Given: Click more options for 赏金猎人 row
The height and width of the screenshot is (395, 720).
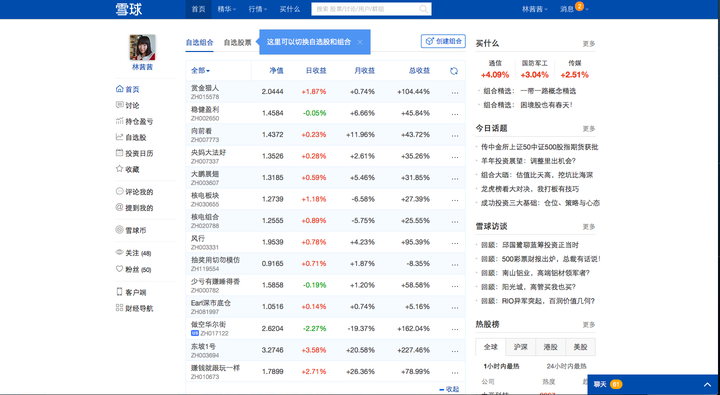Looking at the screenshot, I should [x=455, y=92].
